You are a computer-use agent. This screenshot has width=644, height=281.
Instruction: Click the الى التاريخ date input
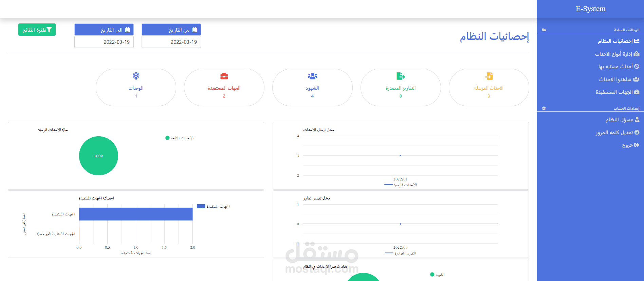[104, 42]
